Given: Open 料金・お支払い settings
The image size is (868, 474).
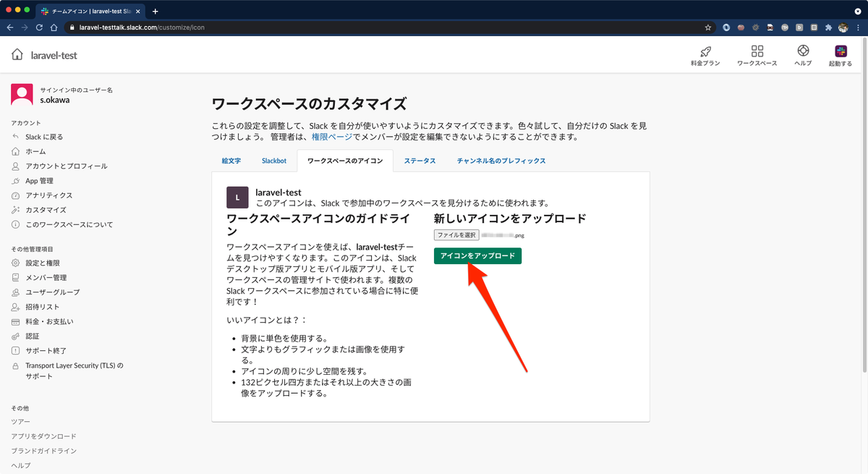Looking at the screenshot, I should tap(47, 321).
